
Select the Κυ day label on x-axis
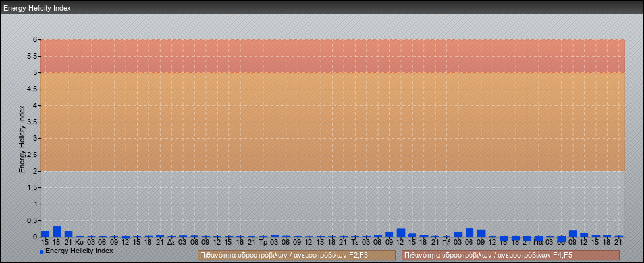pos(80,243)
